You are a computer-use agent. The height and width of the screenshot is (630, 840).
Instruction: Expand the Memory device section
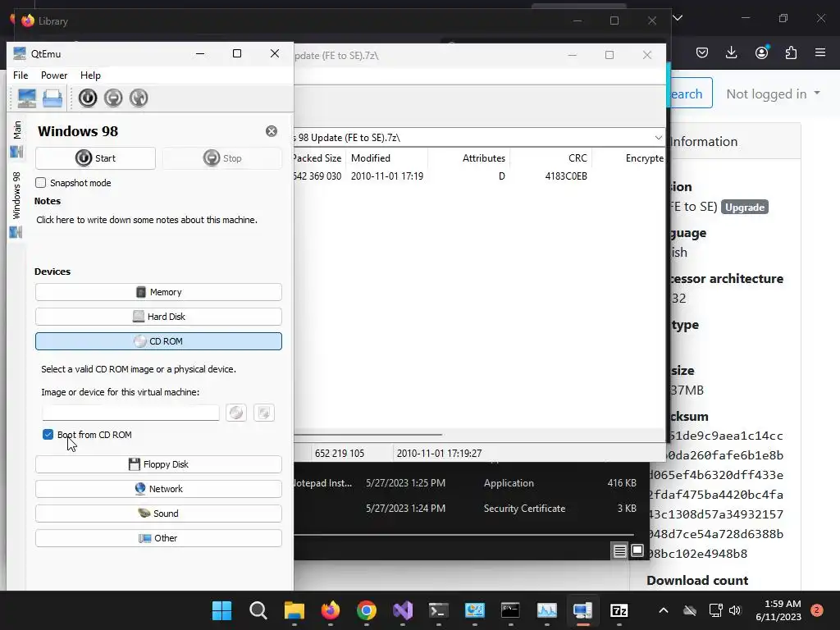point(158,292)
